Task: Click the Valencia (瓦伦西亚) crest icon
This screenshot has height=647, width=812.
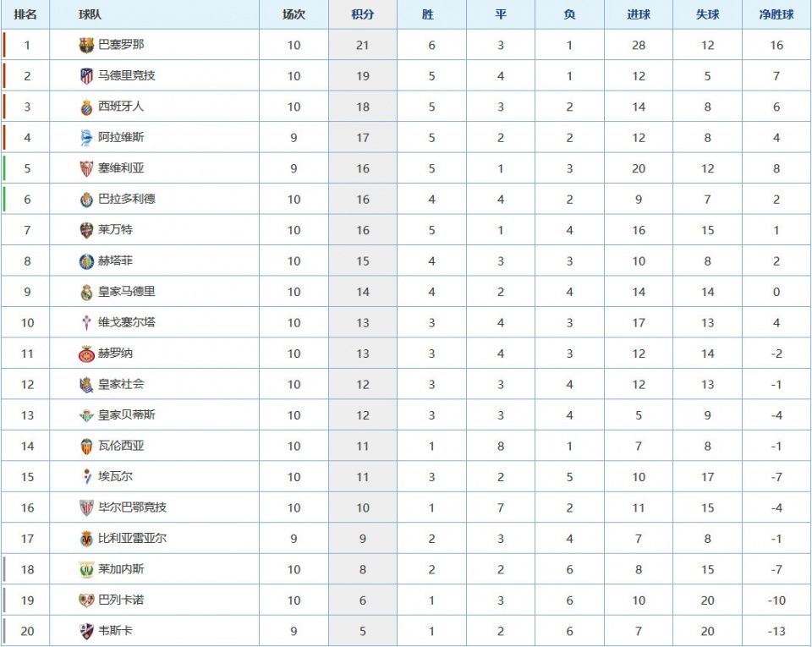Action: tap(86, 446)
